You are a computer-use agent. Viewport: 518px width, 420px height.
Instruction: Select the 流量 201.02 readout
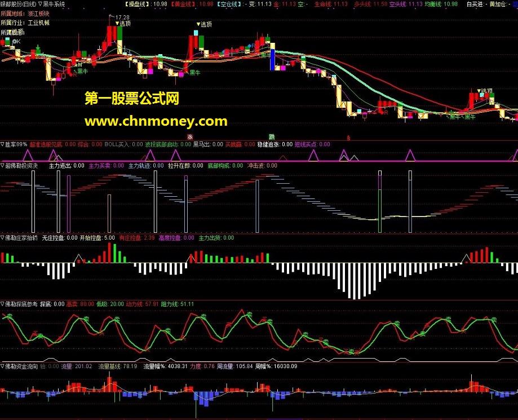(76, 366)
